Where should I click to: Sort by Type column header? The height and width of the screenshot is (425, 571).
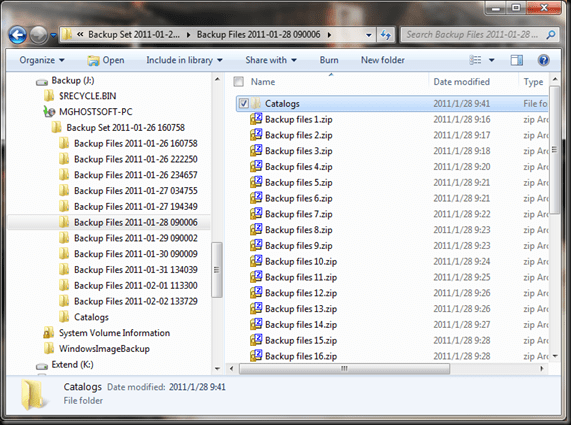(533, 82)
